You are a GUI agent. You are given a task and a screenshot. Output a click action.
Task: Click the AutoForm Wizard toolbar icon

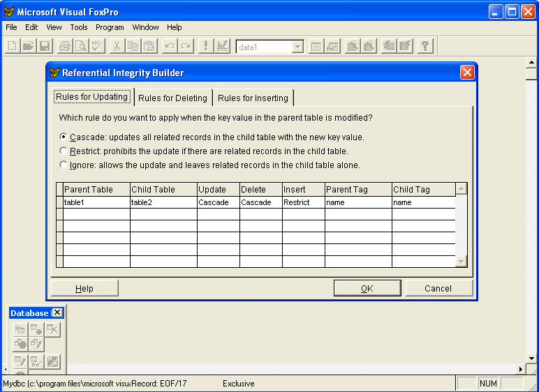pos(389,46)
